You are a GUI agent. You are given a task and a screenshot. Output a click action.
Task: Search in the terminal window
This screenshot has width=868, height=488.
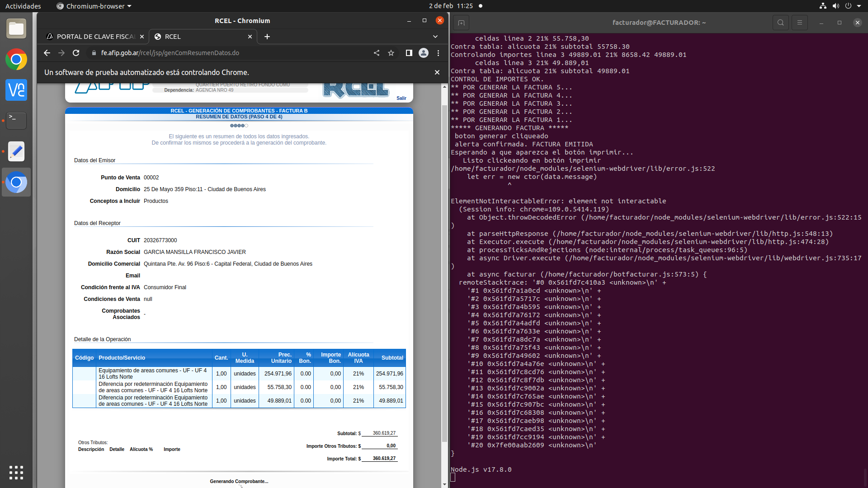(780, 23)
